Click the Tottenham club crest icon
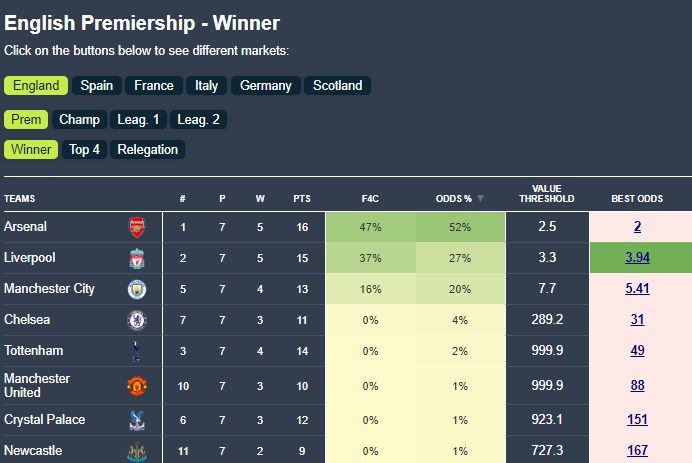692x463 pixels. point(137,351)
